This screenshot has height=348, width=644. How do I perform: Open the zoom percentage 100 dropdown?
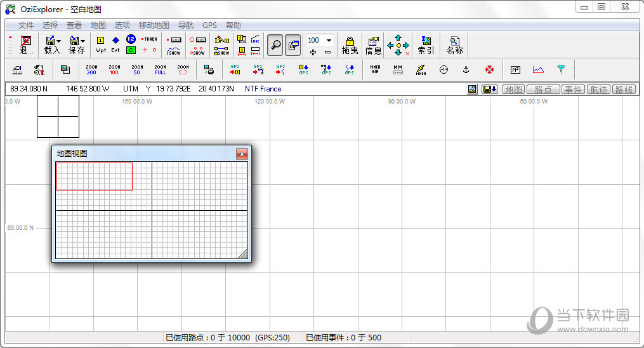point(329,40)
